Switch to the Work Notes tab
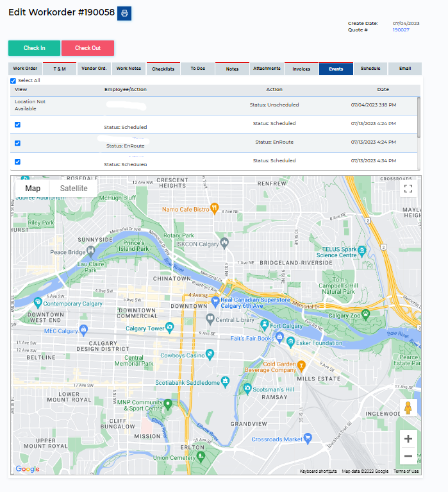 [x=129, y=69]
